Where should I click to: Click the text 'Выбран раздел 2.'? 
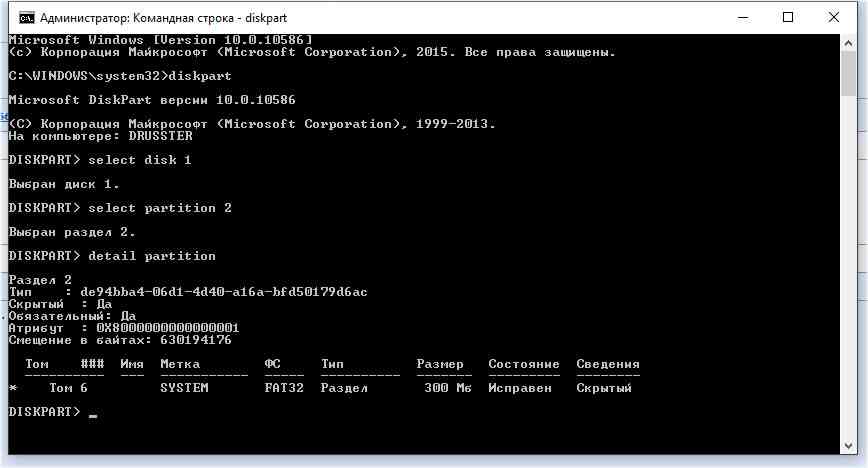coord(71,232)
